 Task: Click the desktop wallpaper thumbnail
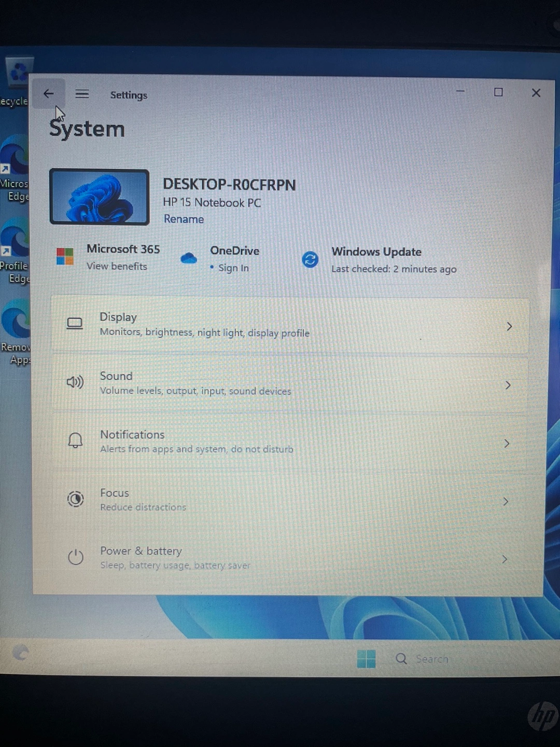100,197
